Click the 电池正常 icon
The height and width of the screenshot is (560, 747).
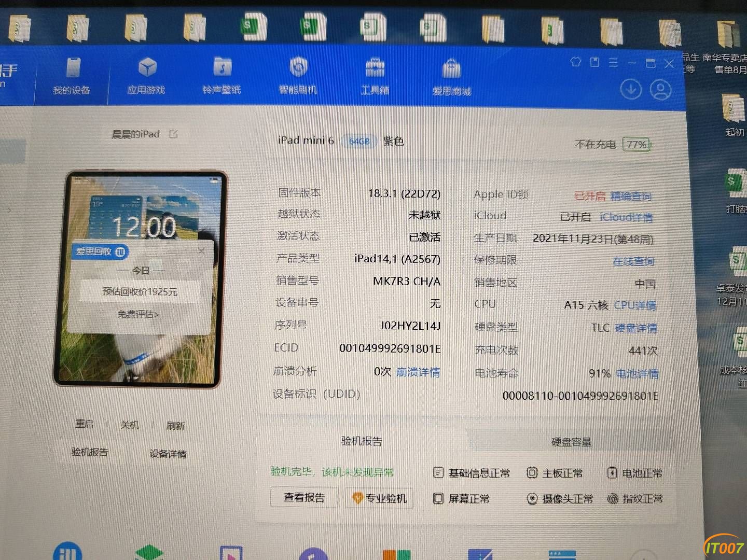612,472
